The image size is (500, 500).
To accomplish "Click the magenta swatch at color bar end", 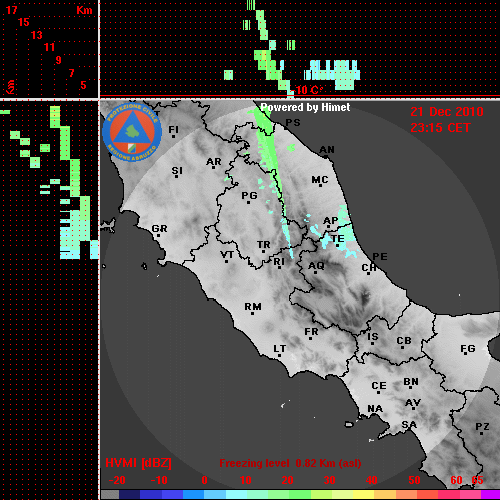I will (490, 495).
